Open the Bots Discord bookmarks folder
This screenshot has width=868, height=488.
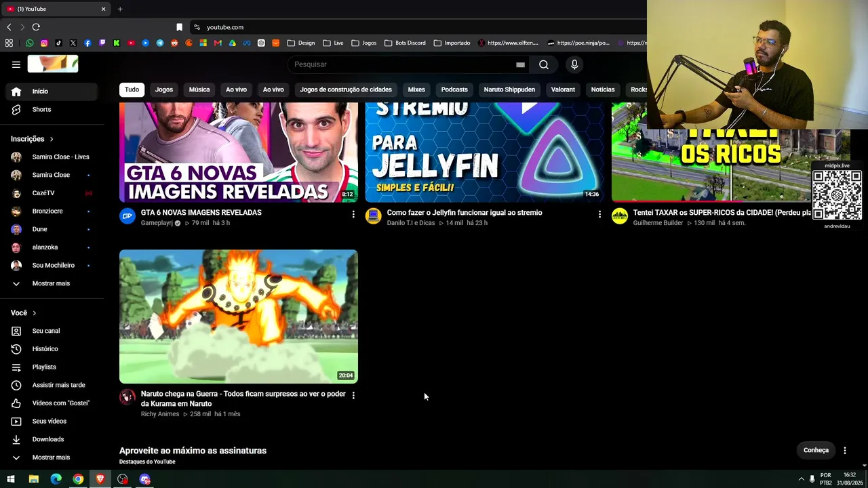tap(405, 43)
